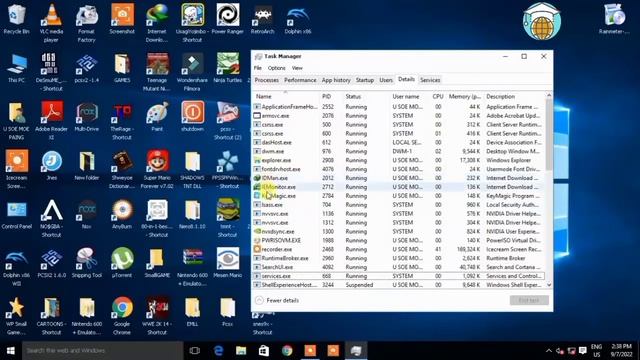Click the taskbar search box
The image size is (640, 360).
(x=102, y=351)
